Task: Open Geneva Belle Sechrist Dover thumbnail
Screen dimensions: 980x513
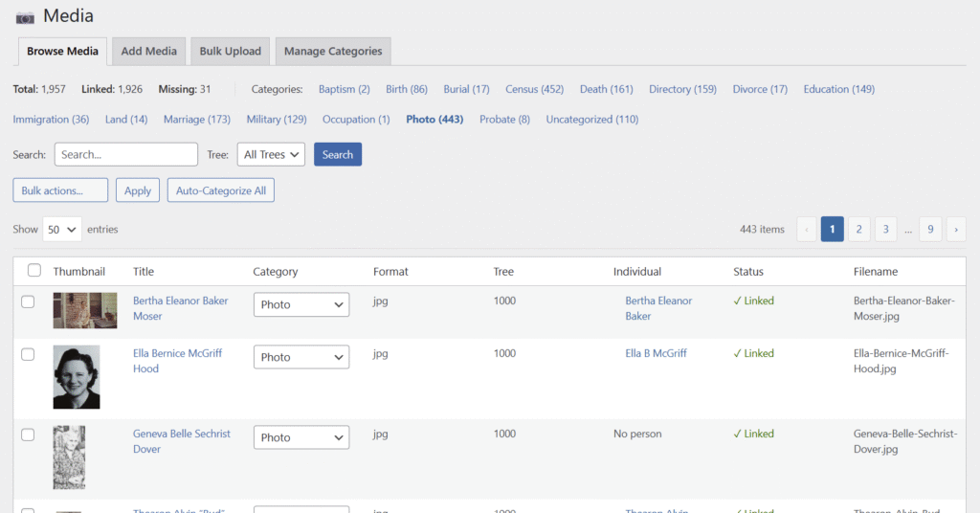Action: point(69,457)
